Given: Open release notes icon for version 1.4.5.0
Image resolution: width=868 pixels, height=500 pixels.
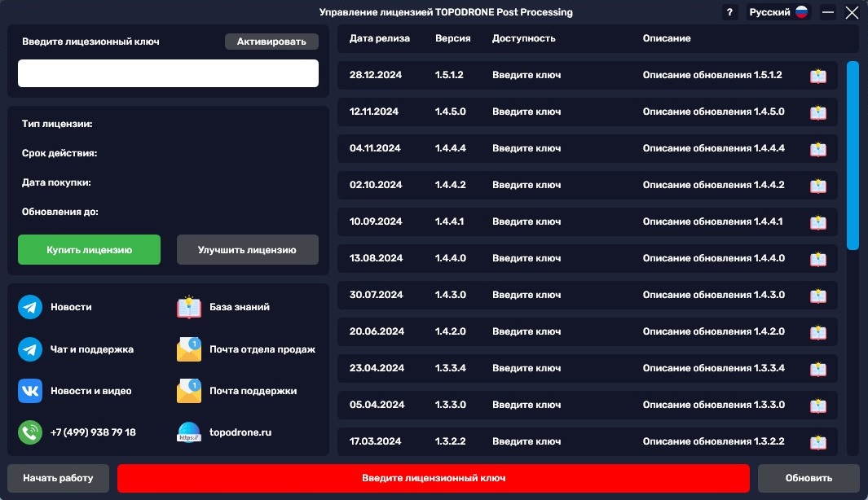Looking at the screenshot, I should [818, 112].
